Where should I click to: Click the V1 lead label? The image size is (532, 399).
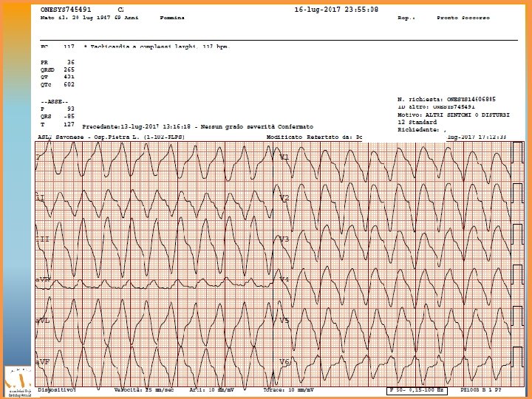tap(284, 157)
